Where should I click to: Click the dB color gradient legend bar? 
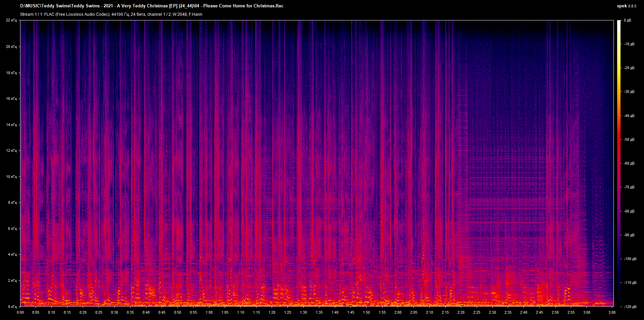pyautogui.click(x=619, y=164)
